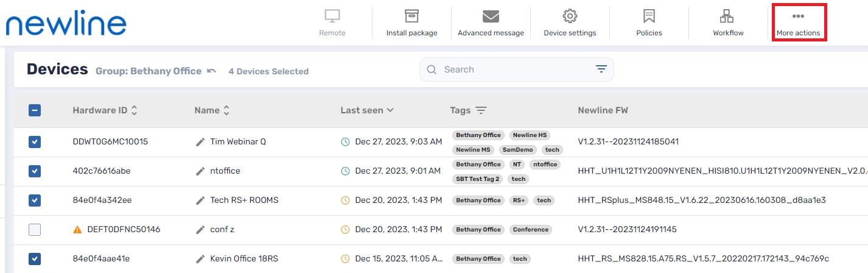
Task: Edit name pencil for Tim Webinar Q
Action: click(x=200, y=142)
